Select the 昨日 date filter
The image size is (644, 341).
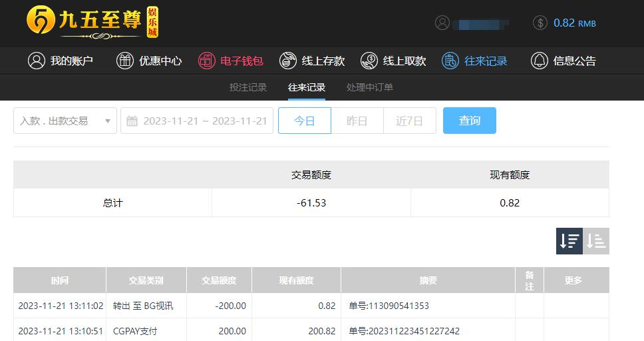click(x=357, y=121)
